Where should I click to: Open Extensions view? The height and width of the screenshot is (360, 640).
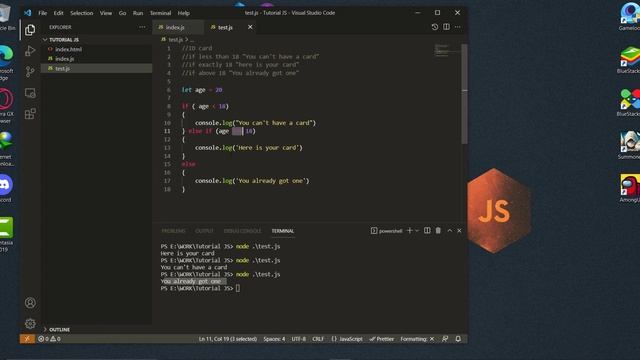[30, 114]
